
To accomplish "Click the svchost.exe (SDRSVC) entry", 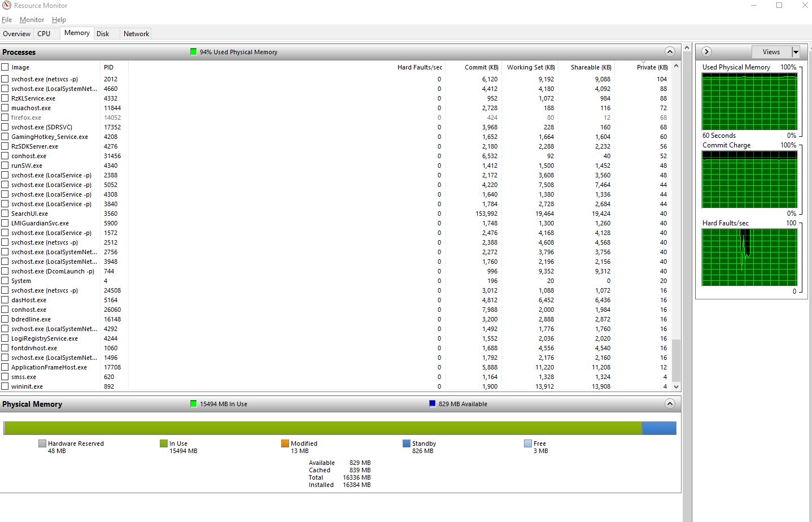I will [x=42, y=127].
